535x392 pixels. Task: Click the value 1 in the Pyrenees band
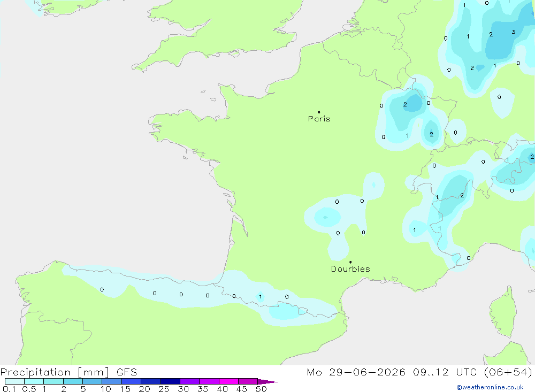(x=261, y=296)
